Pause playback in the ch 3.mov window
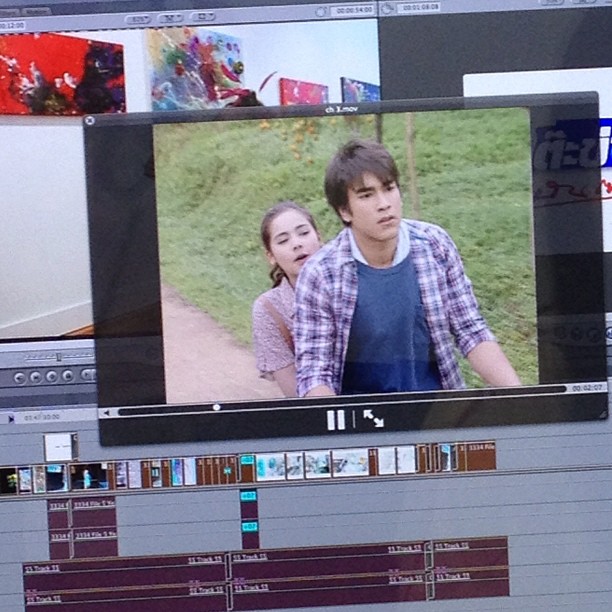The height and width of the screenshot is (612, 612). coord(336,420)
